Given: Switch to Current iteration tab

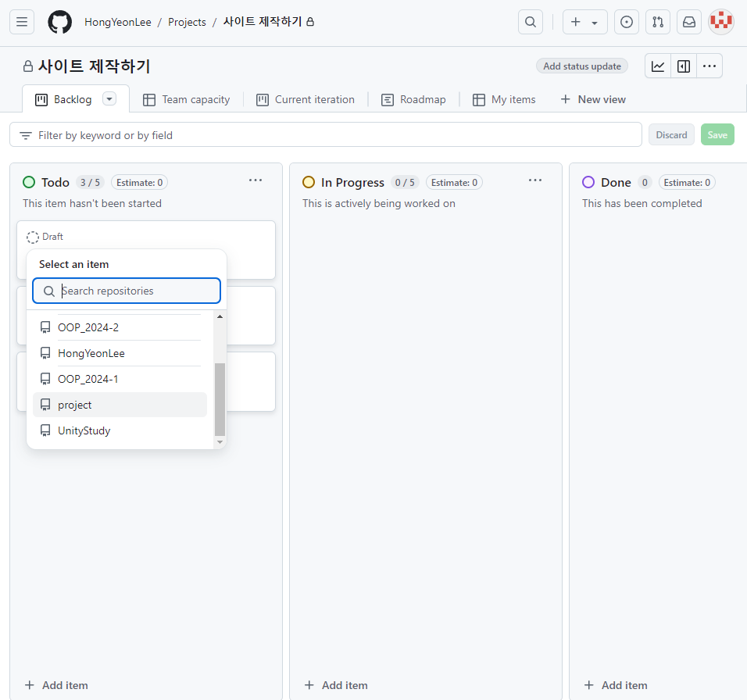Looking at the screenshot, I should [x=306, y=99].
